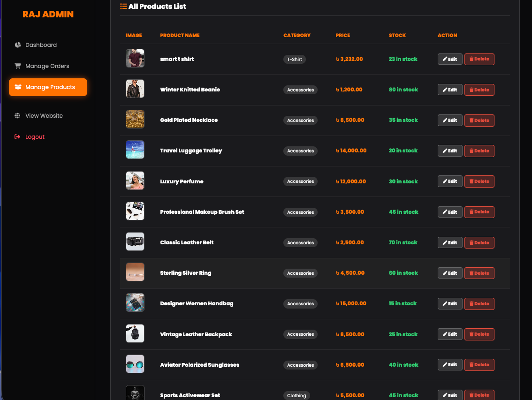This screenshot has height=400, width=532.
Task: Open Travel Luggage Trolley thumbnail
Action: [x=135, y=150]
